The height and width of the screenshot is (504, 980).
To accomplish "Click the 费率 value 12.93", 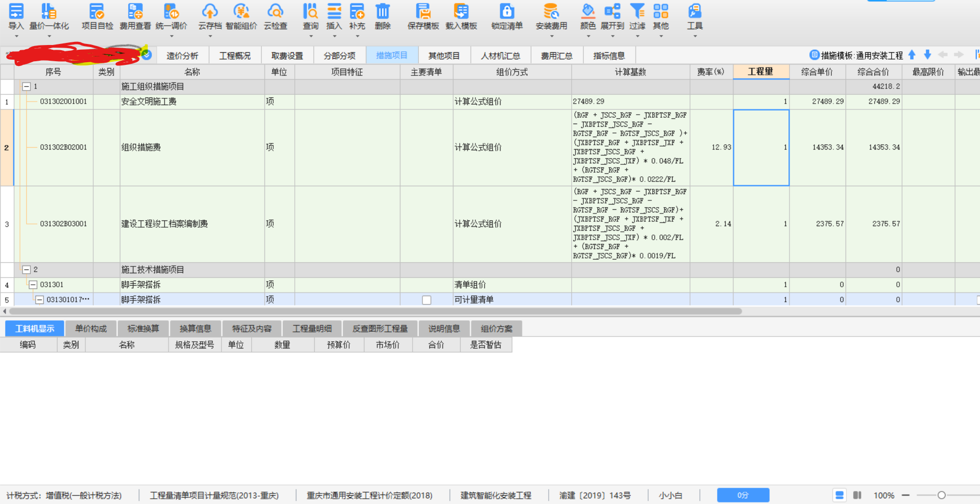I will tap(721, 148).
